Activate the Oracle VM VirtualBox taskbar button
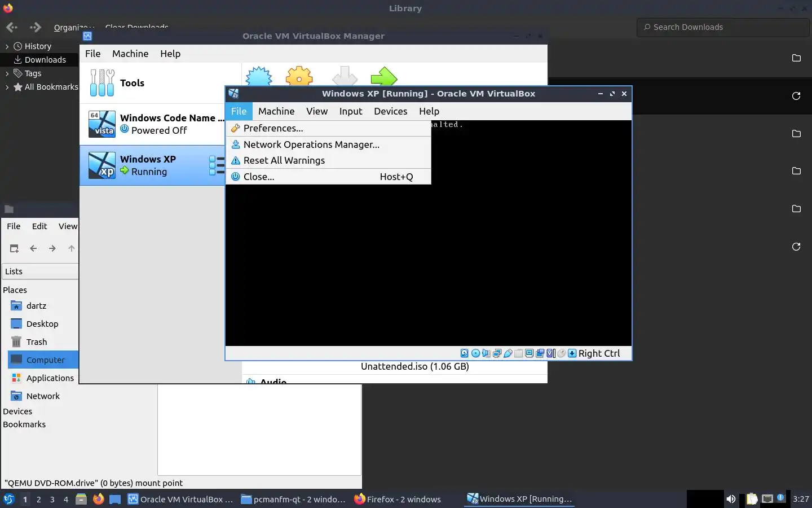The height and width of the screenshot is (508, 812). pos(180,499)
